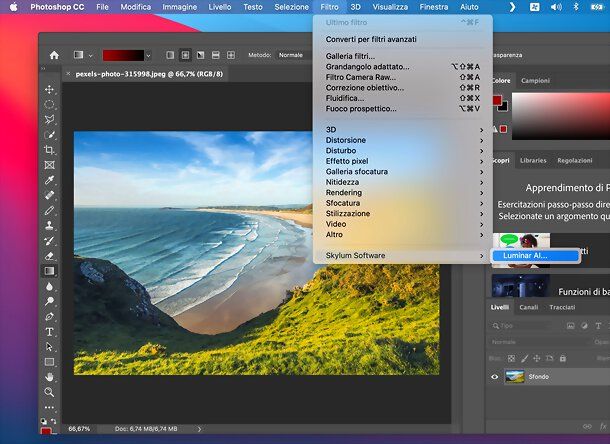This screenshot has width=610, height=444.
Task: Choose the Radial gradient style
Action: tap(185, 55)
